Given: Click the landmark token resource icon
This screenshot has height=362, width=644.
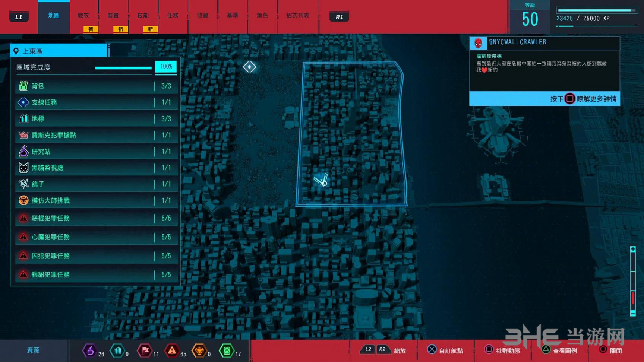Looking at the screenshot, I should tap(117, 350).
